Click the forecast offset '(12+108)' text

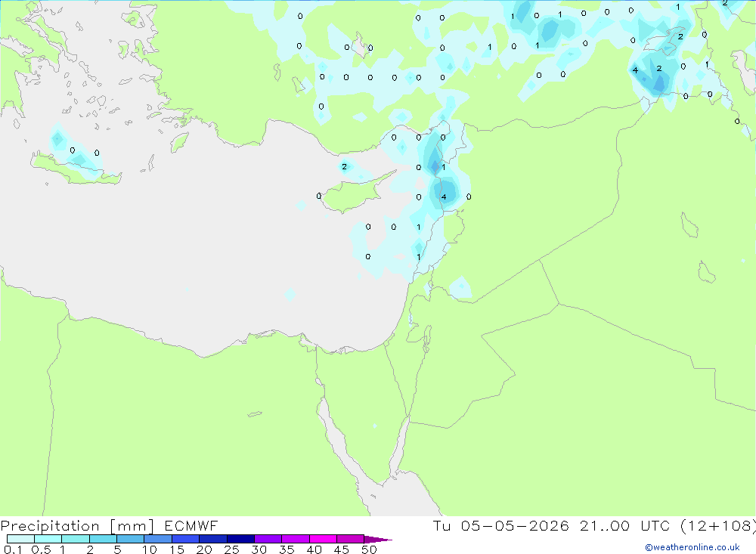(717, 525)
